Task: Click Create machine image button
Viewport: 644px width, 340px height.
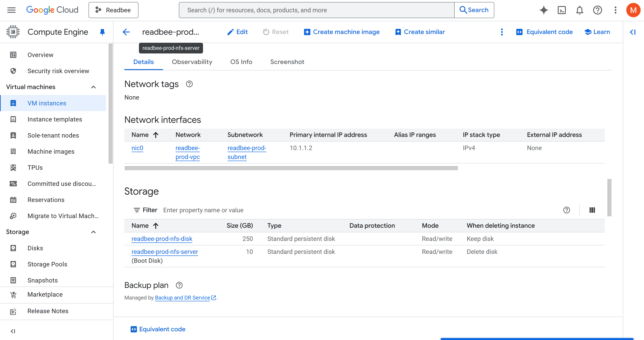Action: coord(342,32)
